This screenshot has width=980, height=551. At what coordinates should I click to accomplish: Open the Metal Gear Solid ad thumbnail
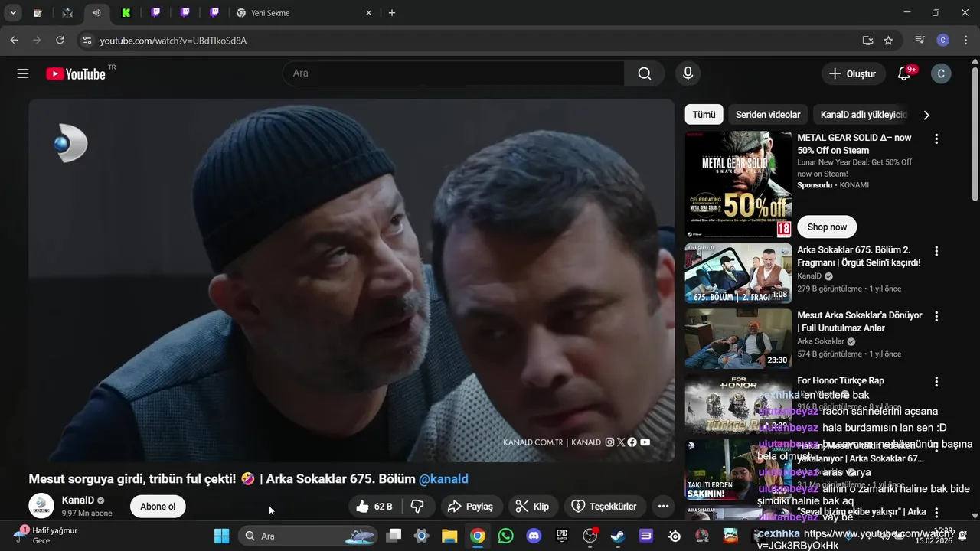pos(739,184)
